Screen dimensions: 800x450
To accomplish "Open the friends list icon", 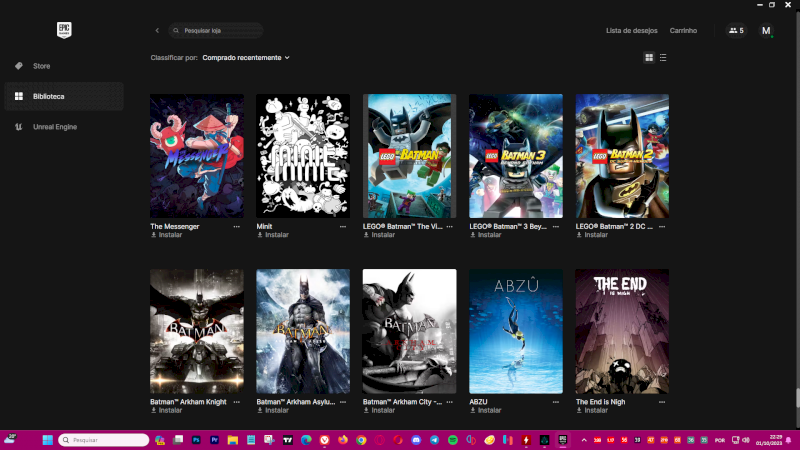I will [x=735, y=31].
